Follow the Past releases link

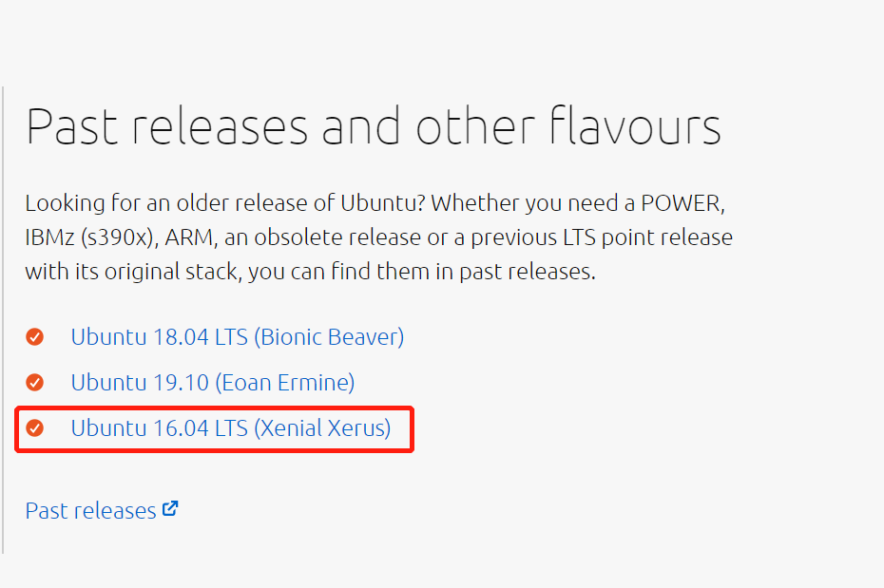pyautogui.click(x=90, y=511)
